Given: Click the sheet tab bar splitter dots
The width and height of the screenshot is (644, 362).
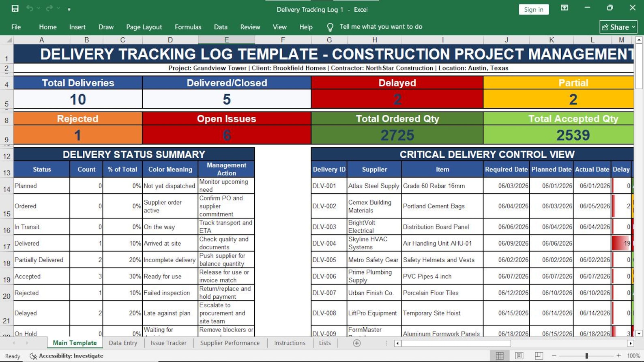Looking at the screenshot, I should point(386,343).
